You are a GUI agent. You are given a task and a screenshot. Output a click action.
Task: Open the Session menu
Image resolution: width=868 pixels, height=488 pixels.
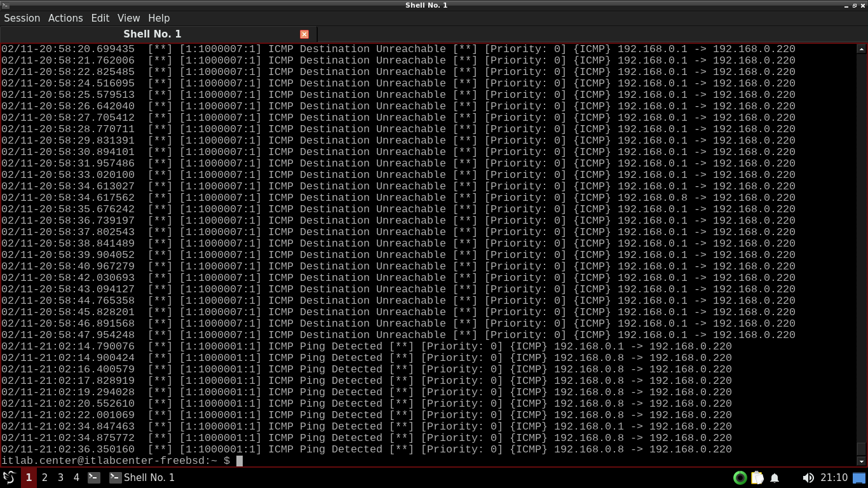point(22,18)
